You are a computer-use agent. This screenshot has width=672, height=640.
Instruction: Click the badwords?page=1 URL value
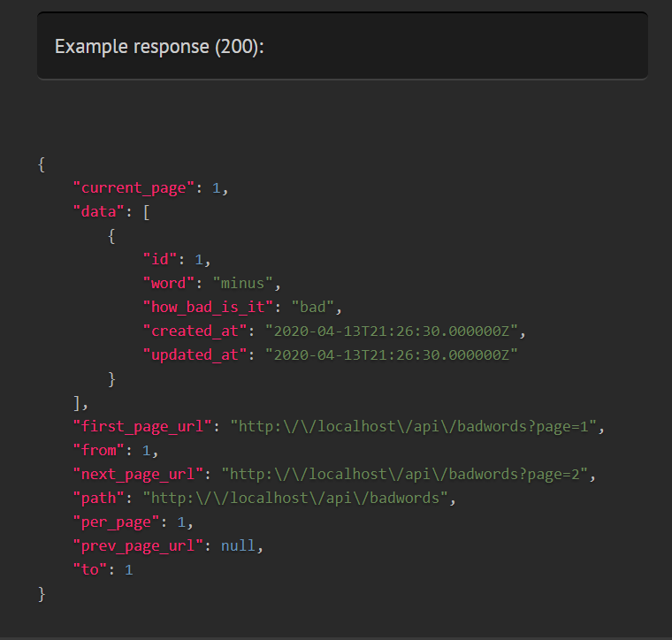tap(414, 427)
